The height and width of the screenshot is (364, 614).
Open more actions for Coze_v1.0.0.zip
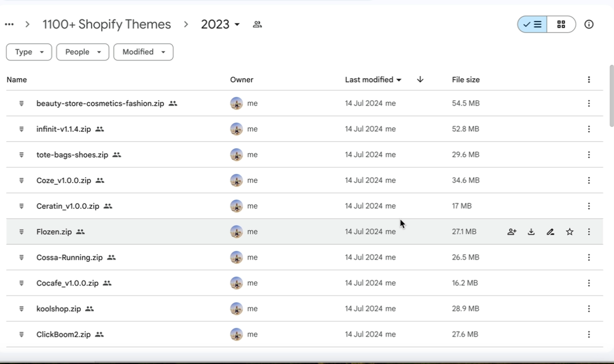pyautogui.click(x=589, y=180)
